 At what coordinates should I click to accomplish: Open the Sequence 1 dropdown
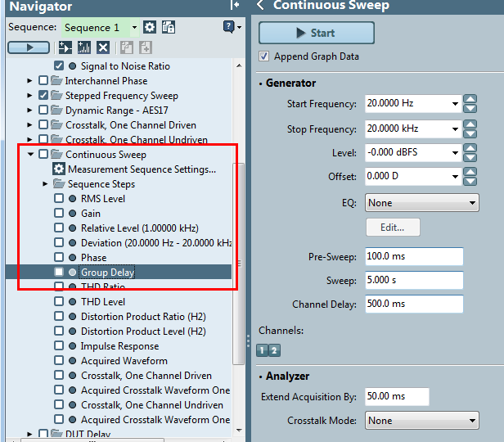point(135,27)
